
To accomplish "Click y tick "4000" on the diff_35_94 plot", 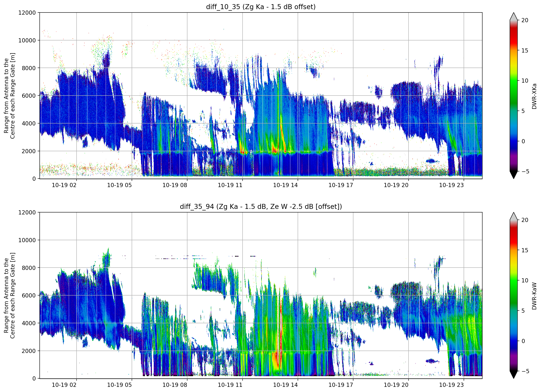I will (29, 323).
